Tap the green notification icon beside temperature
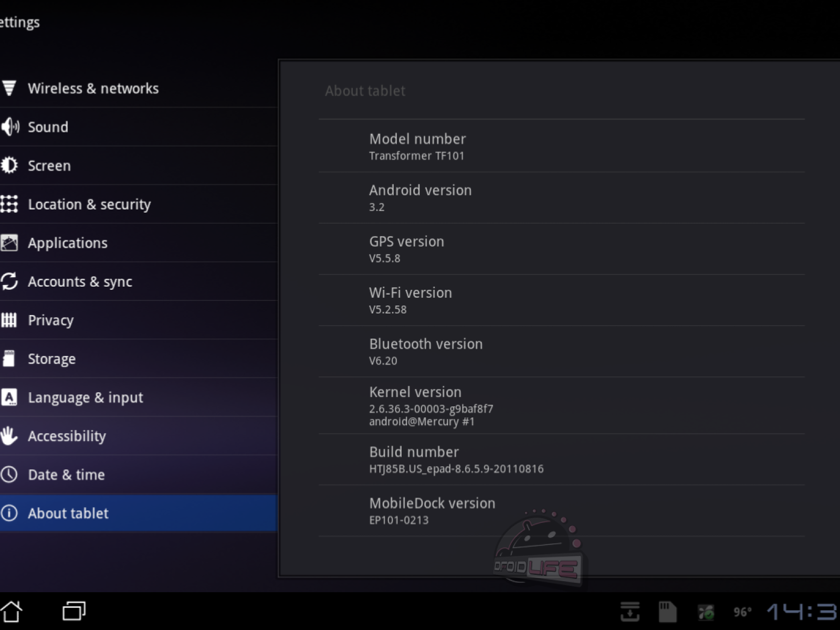840x630 pixels. pos(706,612)
